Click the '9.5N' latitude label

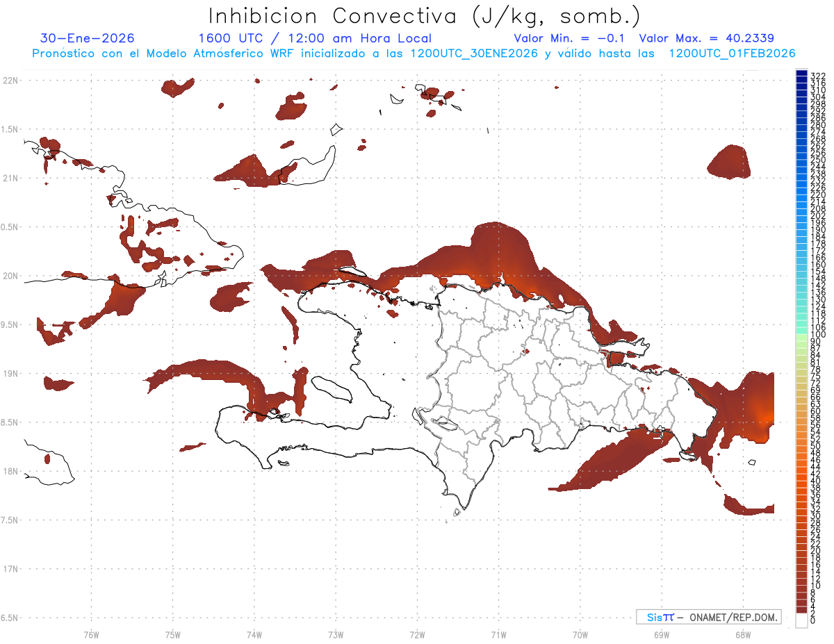[10, 324]
